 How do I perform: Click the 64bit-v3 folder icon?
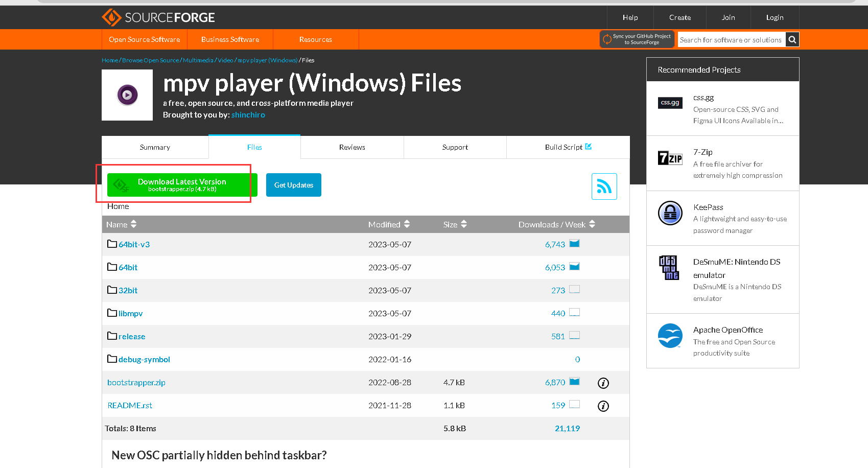point(112,244)
